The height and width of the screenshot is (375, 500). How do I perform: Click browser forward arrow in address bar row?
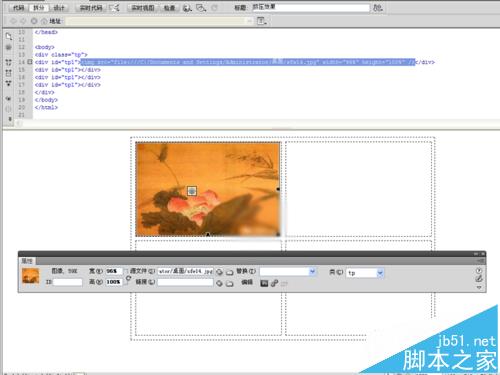[x=23, y=21]
